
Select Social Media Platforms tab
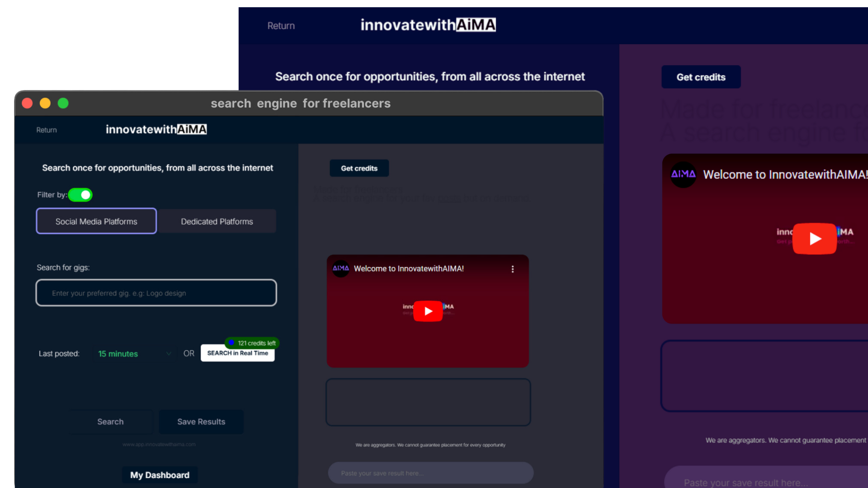pyautogui.click(x=96, y=221)
